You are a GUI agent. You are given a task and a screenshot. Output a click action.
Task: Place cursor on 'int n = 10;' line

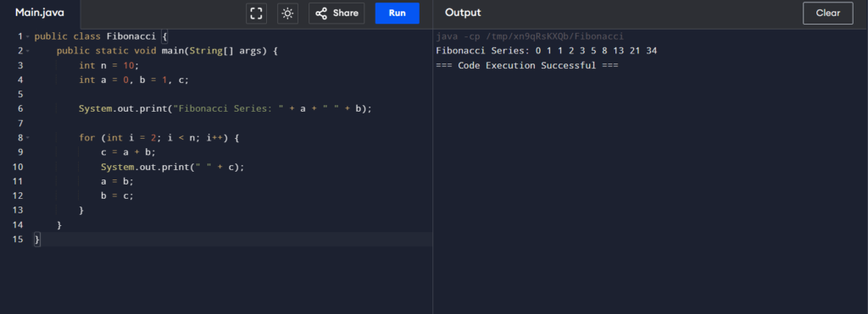click(x=109, y=65)
